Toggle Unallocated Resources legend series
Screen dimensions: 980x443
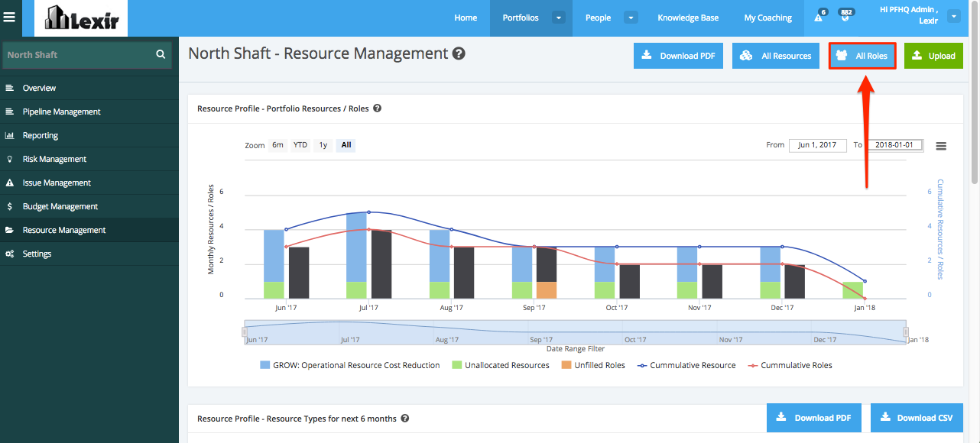tap(501, 365)
